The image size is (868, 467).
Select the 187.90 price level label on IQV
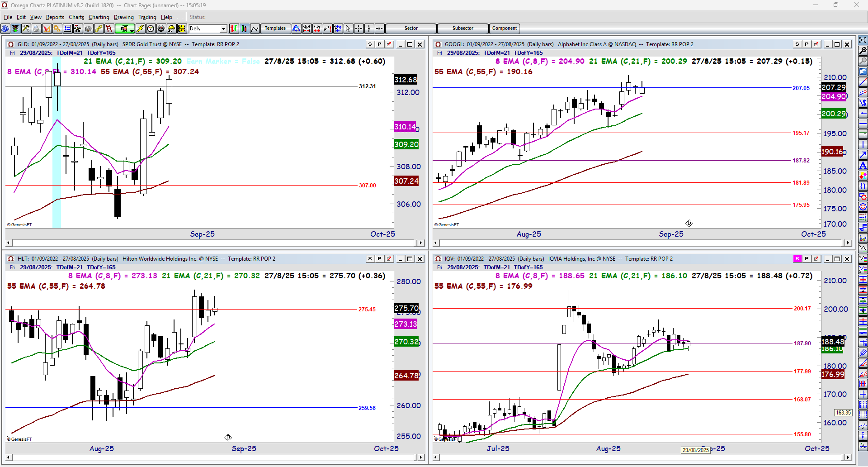pos(802,343)
